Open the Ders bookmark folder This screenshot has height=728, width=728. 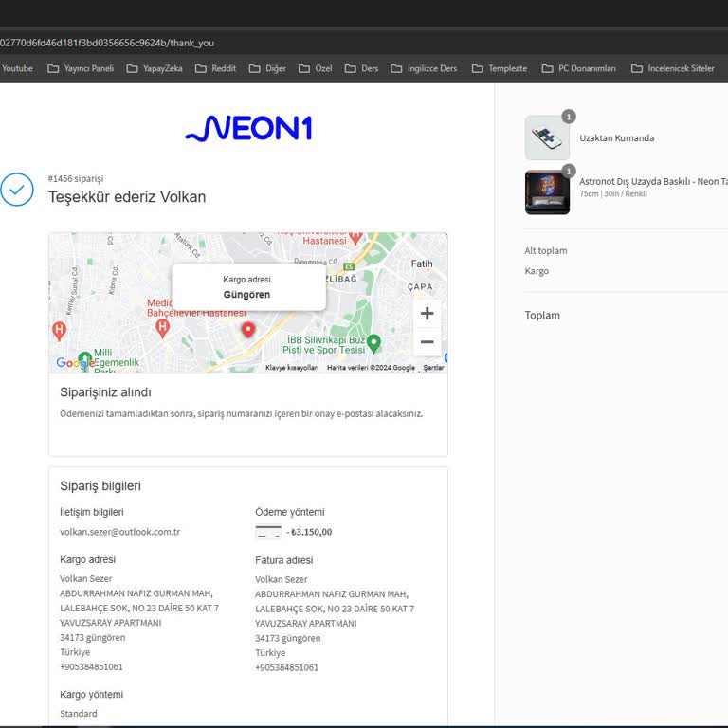[361, 68]
